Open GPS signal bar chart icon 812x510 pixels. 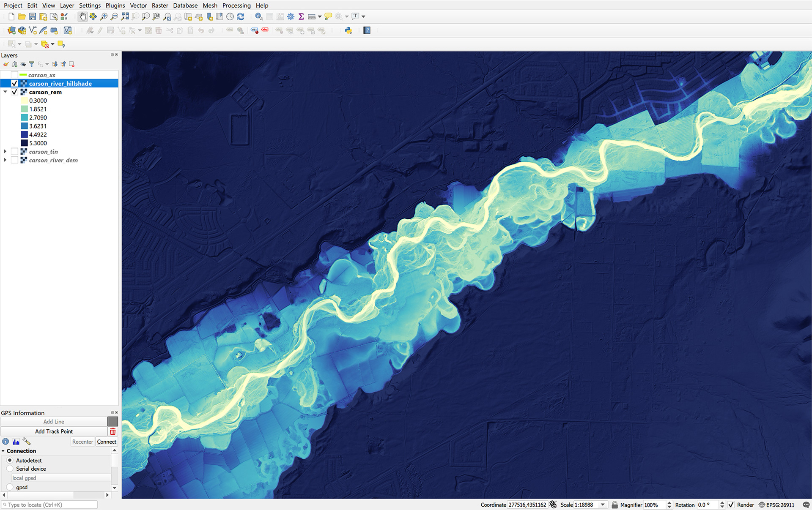click(x=16, y=442)
